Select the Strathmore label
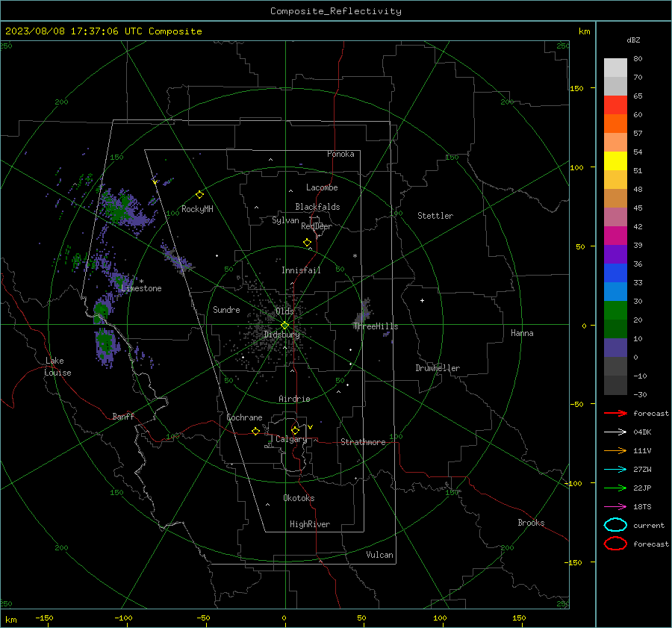The width and height of the screenshot is (672, 628). pos(363,442)
